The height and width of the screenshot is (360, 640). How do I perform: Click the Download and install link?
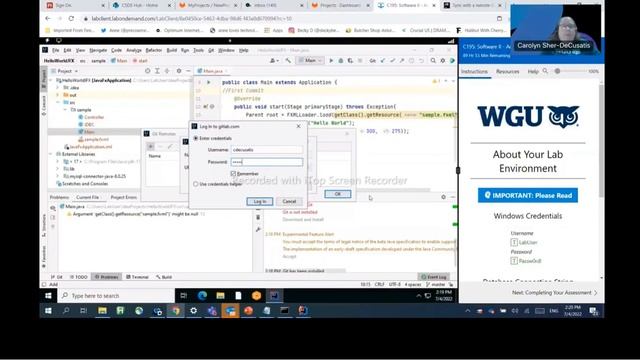click(303, 220)
